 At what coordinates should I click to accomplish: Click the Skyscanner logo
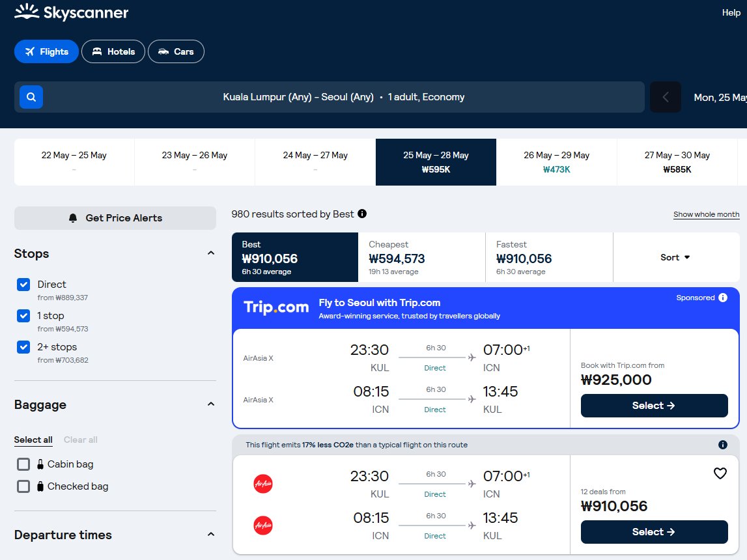72,12
